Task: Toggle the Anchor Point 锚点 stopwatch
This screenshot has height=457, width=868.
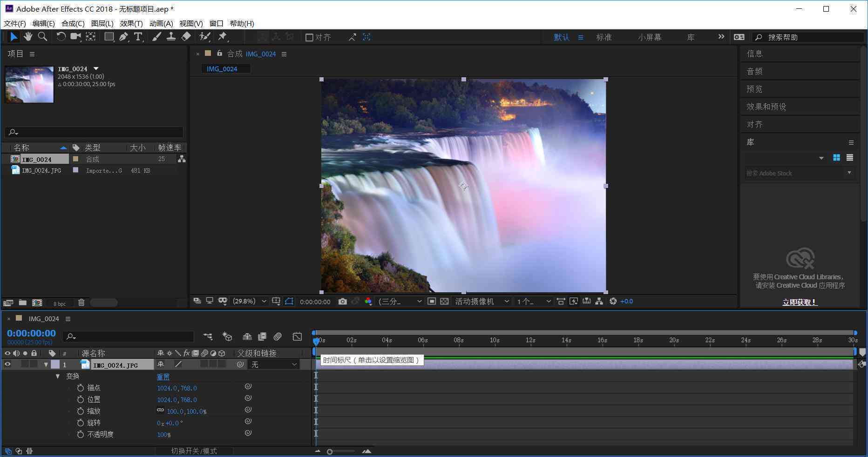Action: (80, 388)
